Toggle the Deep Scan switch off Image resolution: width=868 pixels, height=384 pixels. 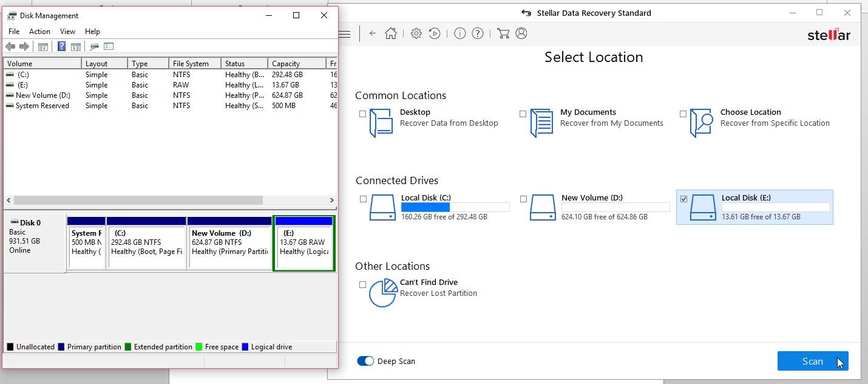[365, 361]
